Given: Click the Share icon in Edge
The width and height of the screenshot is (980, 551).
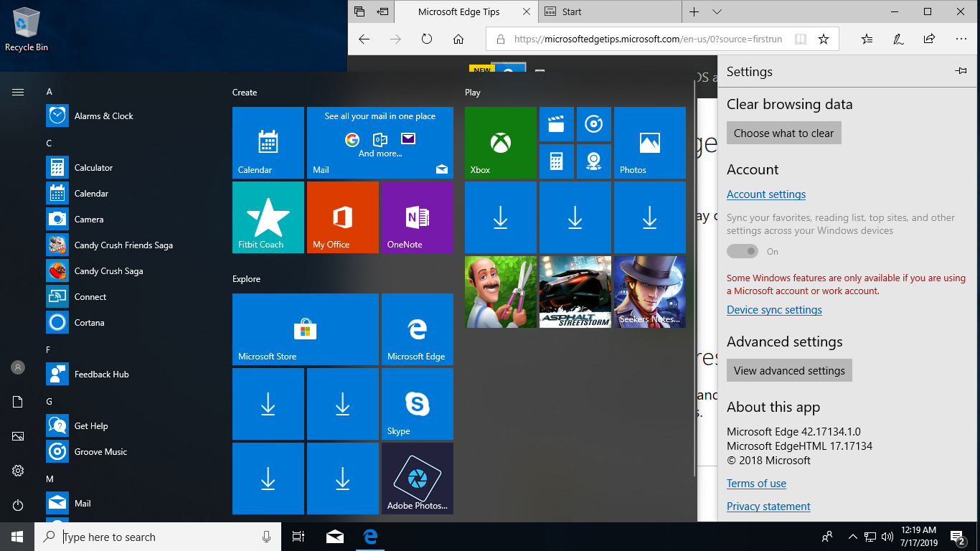Looking at the screenshot, I should (930, 39).
